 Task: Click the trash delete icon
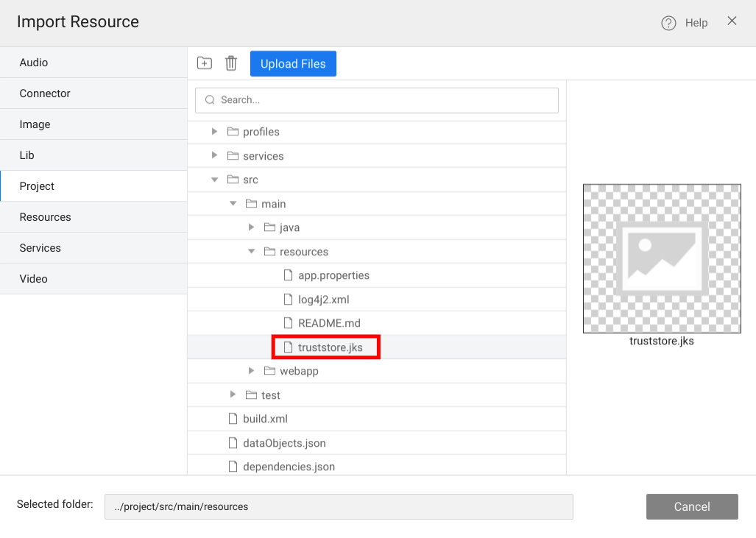(231, 63)
